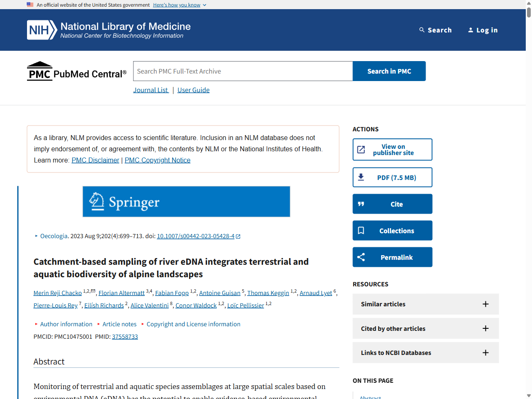
Task: Open View on publisher site
Action: [x=392, y=150]
